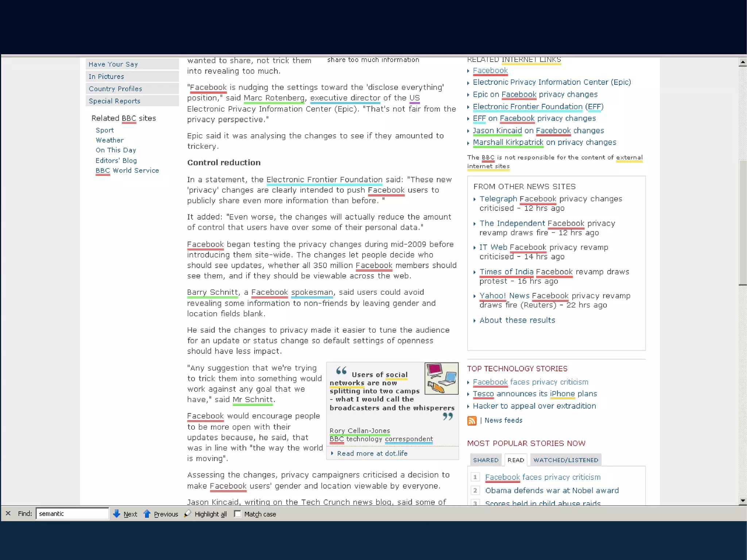Click the Previous blue up arrow

[x=147, y=514]
